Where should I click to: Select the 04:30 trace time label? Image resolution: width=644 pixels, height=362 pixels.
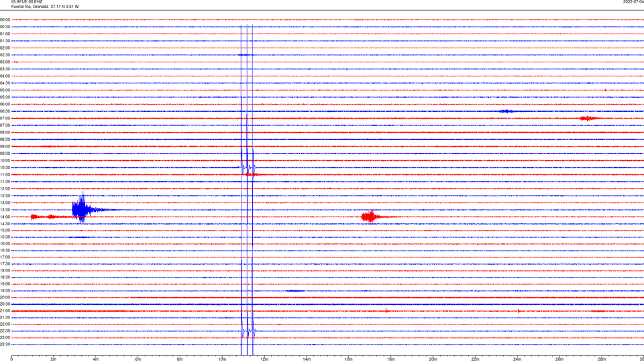point(5,83)
